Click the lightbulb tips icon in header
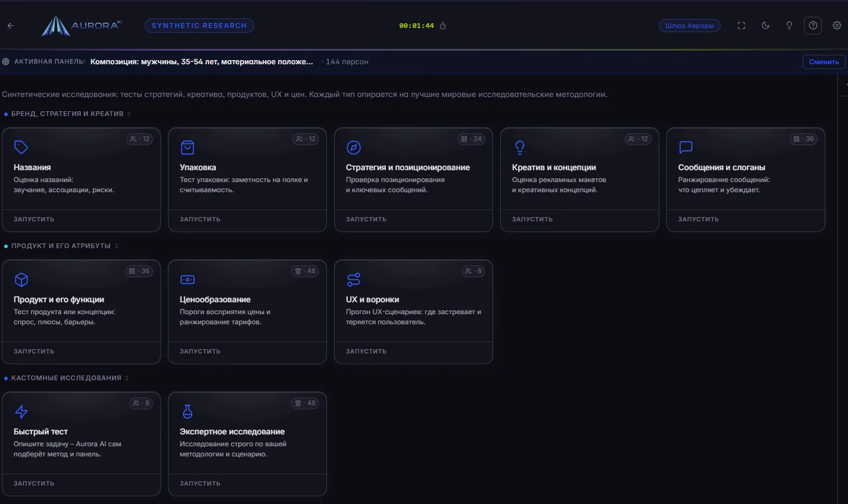This screenshot has width=848, height=504. [x=789, y=26]
